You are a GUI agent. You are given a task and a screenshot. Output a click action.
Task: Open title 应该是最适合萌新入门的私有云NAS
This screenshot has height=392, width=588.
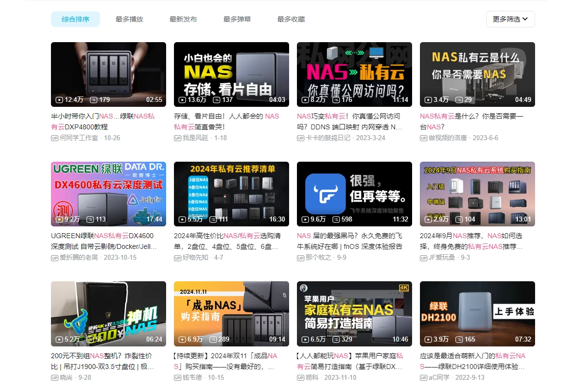click(x=473, y=361)
